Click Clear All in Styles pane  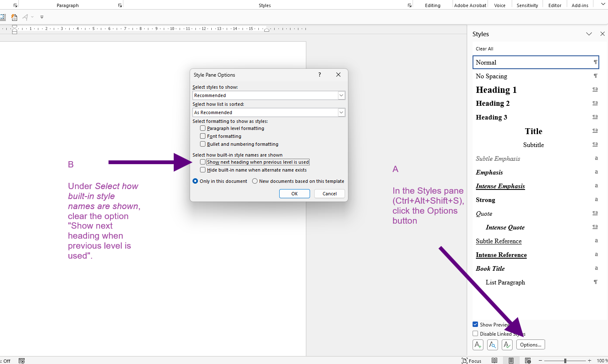coord(485,49)
